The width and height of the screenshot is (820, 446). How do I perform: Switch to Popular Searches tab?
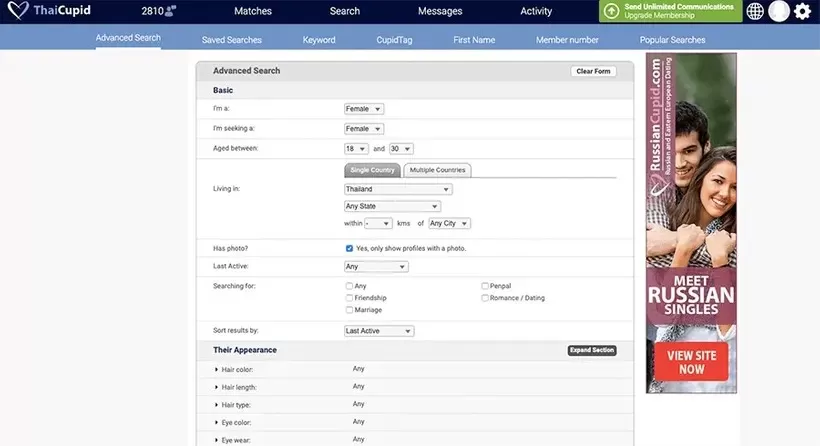(x=673, y=40)
